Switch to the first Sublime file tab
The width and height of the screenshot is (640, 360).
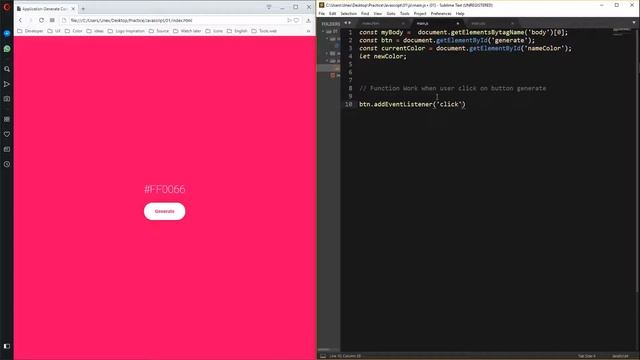[382, 24]
